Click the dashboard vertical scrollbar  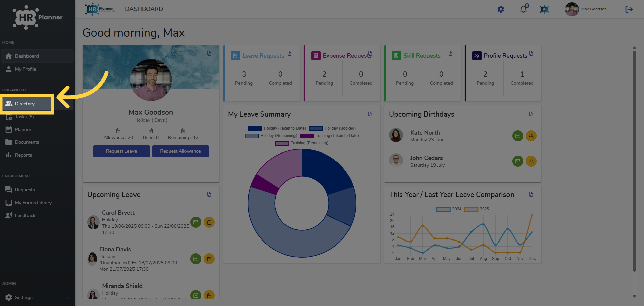634,161
